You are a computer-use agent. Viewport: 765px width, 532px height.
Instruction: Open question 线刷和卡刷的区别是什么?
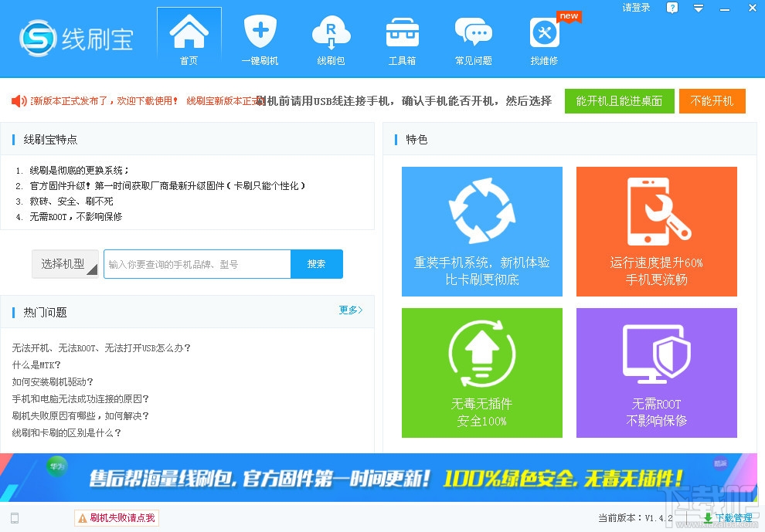pyautogui.click(x=66, y=433)
